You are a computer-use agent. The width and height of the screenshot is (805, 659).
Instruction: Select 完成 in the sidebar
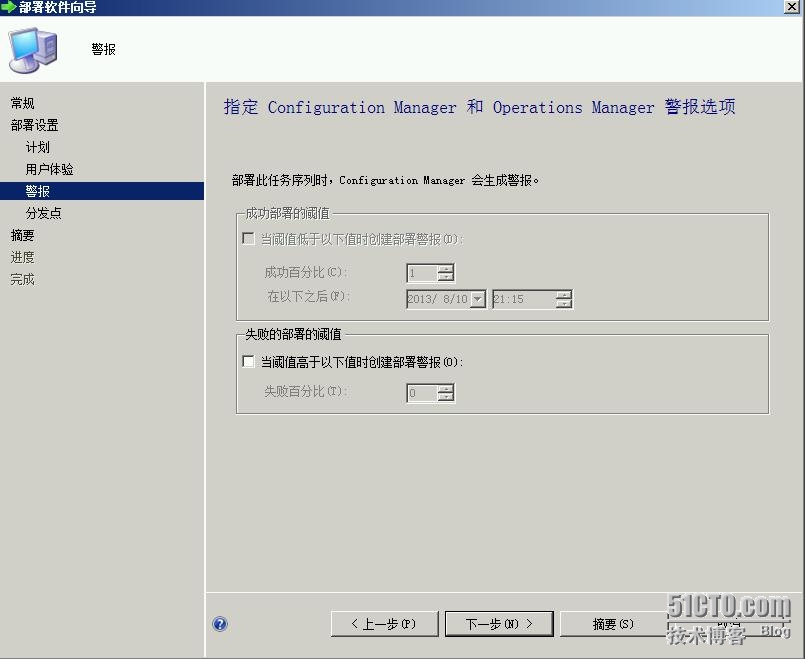point(23,279)
